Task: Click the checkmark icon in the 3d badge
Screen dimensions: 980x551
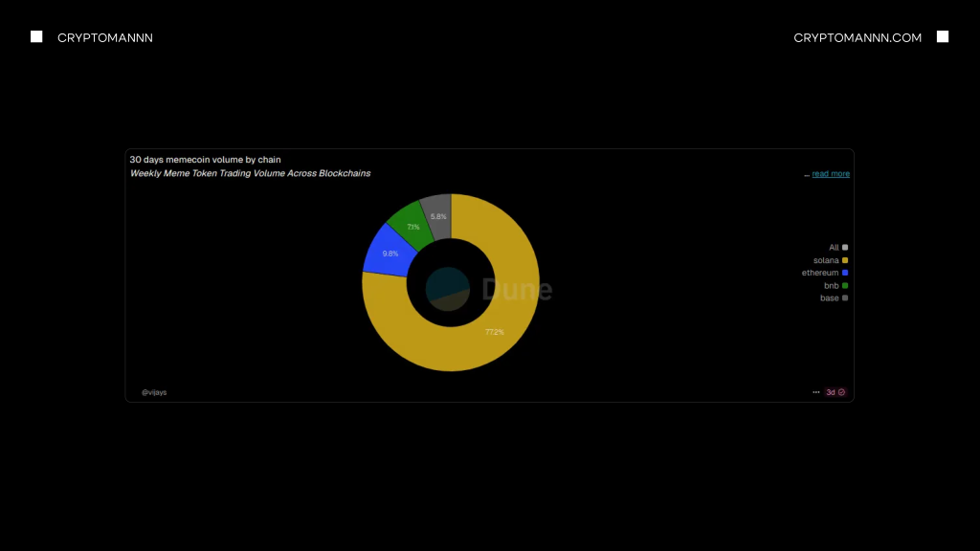Action: point(842,392)
